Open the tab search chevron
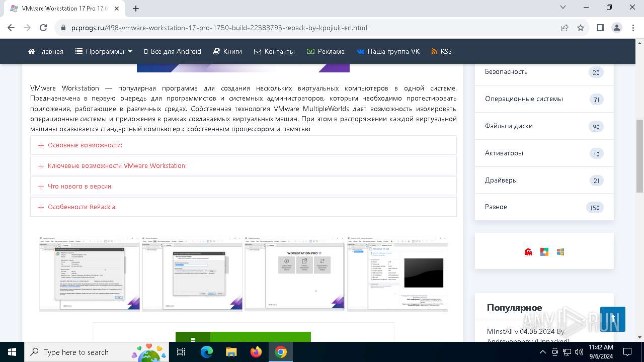The width and height of the screenshot is (644, 362). tap(563, 8)
